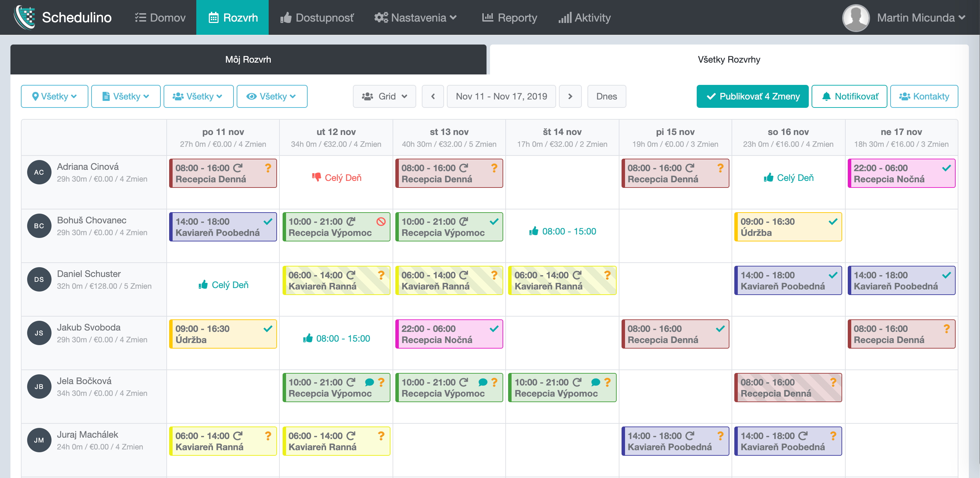The width and height of the screenshot is (980, 478).
Task: Click the Dnes button
Action: (x=607, y=96)
